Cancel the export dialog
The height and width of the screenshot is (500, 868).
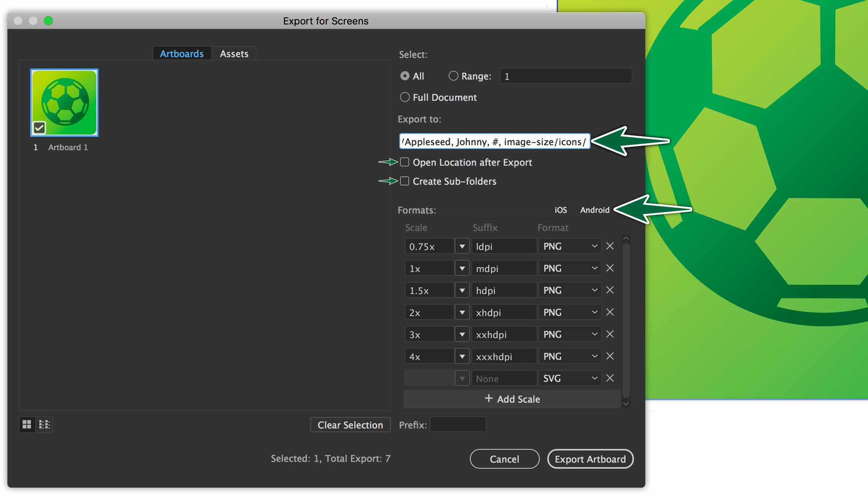point(504,459)
